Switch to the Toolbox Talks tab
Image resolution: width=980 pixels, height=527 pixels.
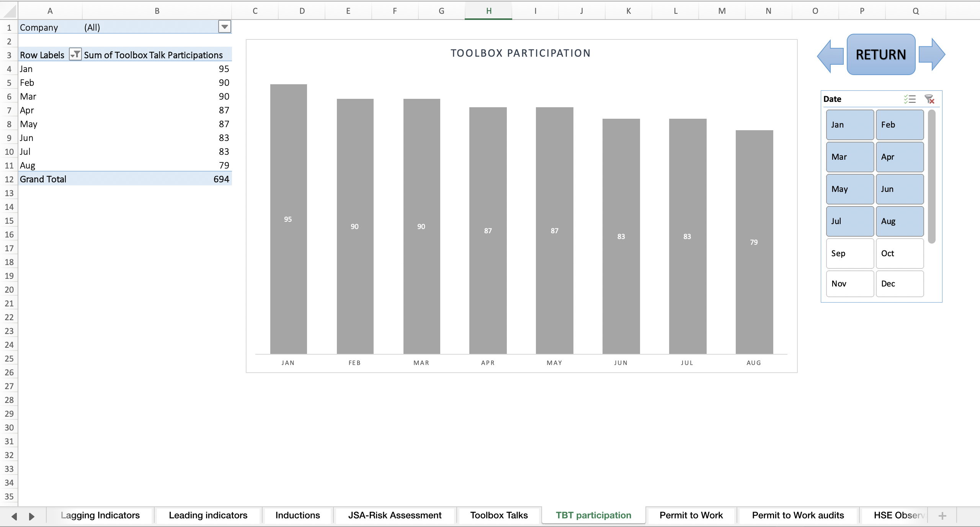pyautogui.click(x=498, y=515)
